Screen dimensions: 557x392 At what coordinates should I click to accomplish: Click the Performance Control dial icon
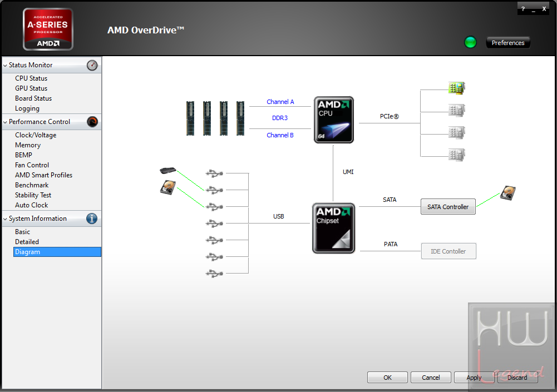tap(92, 122)
